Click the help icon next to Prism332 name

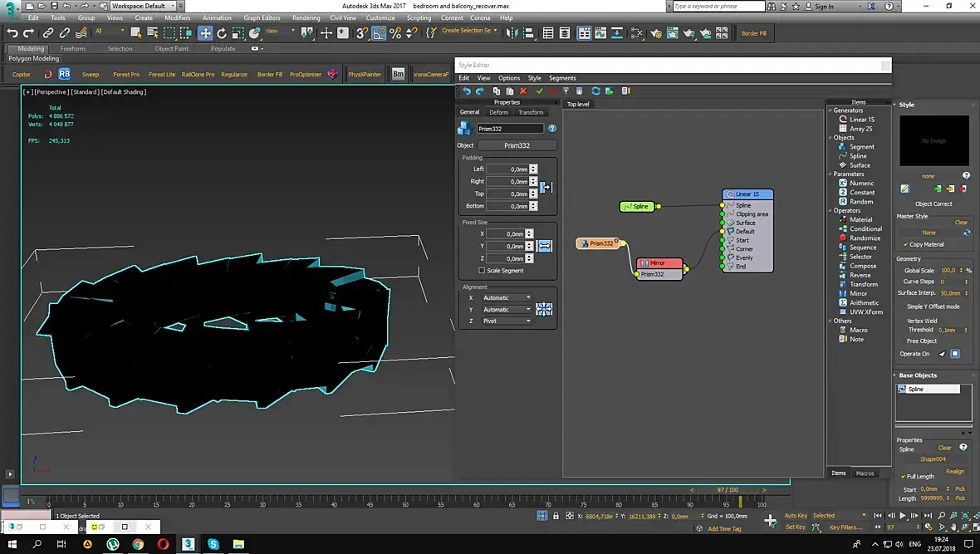click(x=552, y=129)
